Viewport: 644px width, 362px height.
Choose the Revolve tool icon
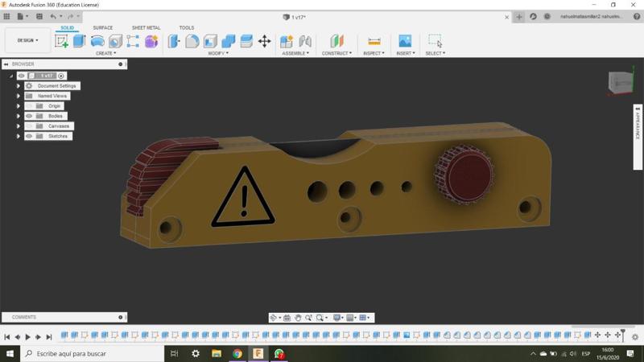97,41
